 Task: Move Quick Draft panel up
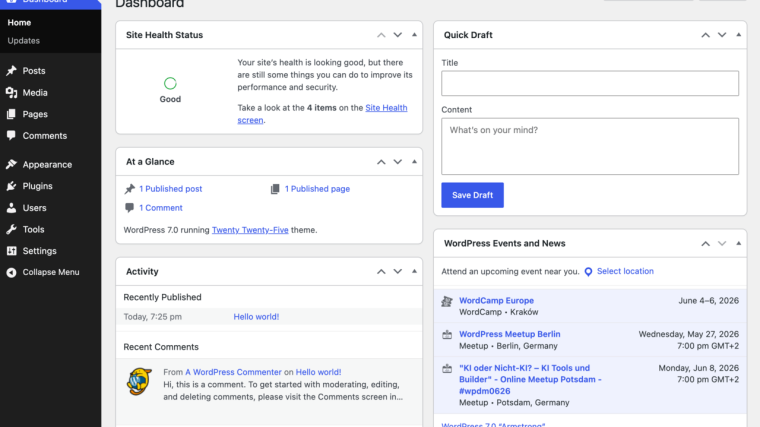[706, 35]
